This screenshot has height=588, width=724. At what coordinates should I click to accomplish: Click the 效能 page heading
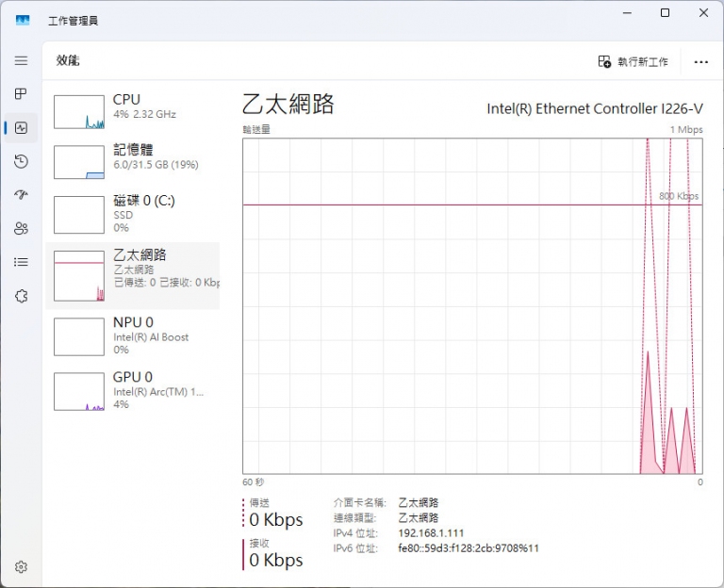pyautogui.click(x=68, y=60)
